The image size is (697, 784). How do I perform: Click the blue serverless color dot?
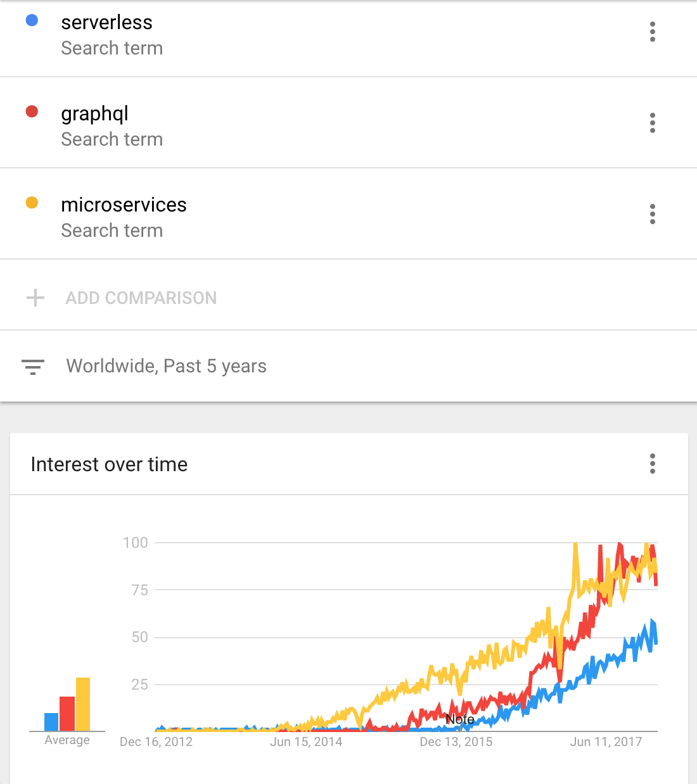coord(32,21)
